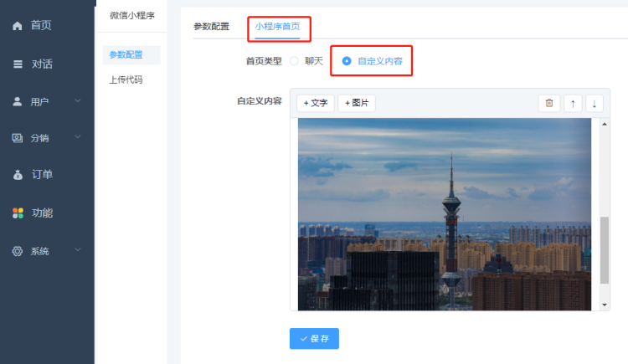Click the 首页类型 label
The height and width of the screenshot is (364, 628).
tap(264, 61)
